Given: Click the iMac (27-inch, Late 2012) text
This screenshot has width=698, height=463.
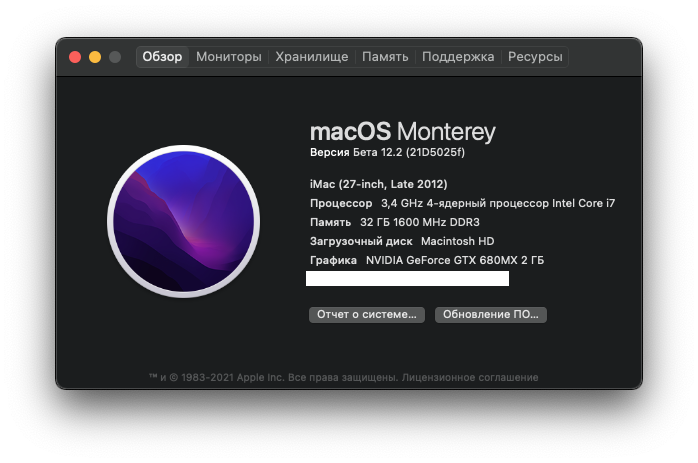Looking at the screenshot, I should (x=378, y=184).
